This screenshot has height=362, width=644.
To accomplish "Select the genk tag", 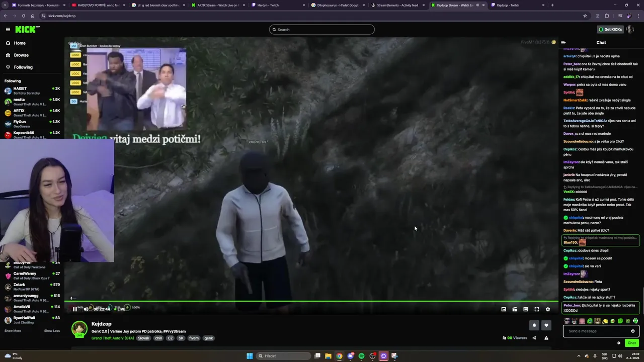I will coord(208,338).
